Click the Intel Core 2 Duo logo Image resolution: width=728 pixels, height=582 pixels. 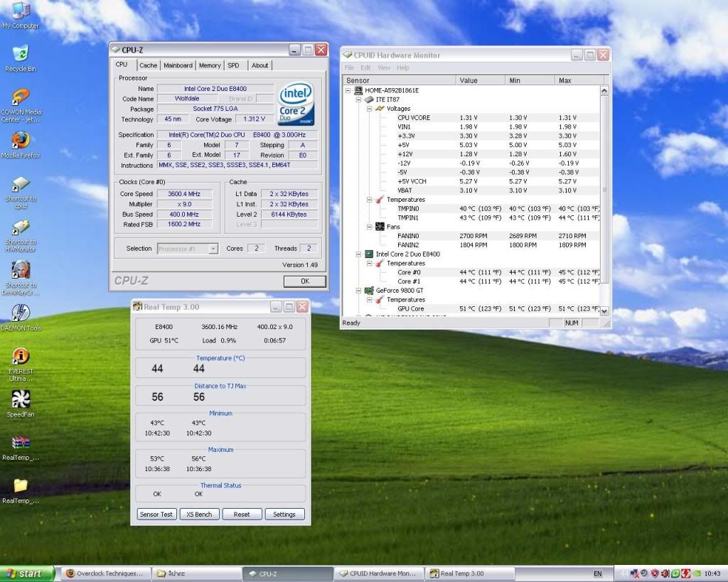[296, 104]
